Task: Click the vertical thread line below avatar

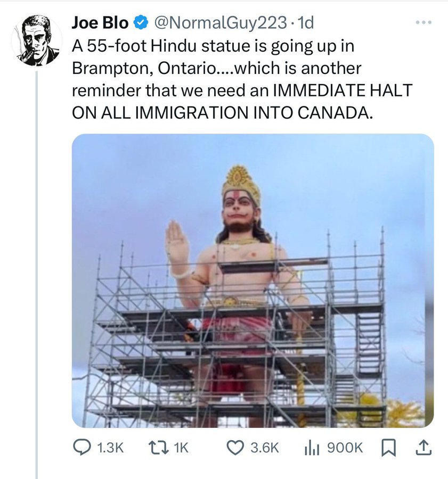Action: 36,266
